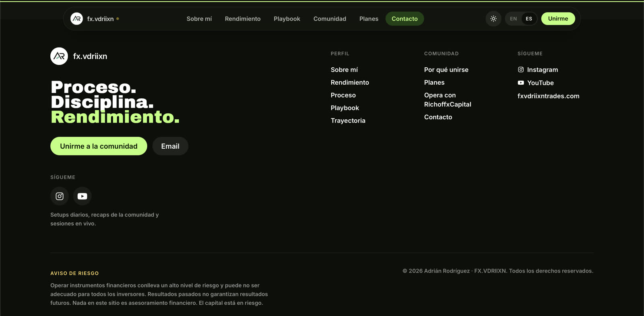This screenshot has height=316, width=644.
Task: Open Instagram text link
Action: [x=543, y=70]
